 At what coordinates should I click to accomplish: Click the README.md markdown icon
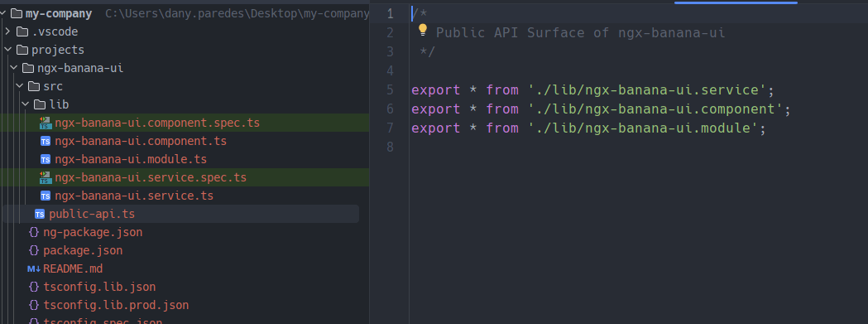[x=34, y=269]
